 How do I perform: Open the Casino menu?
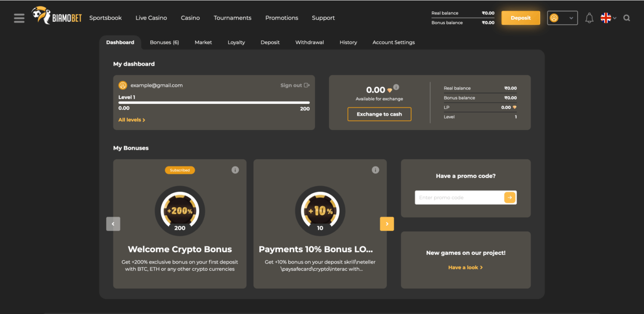click(190, 18)
